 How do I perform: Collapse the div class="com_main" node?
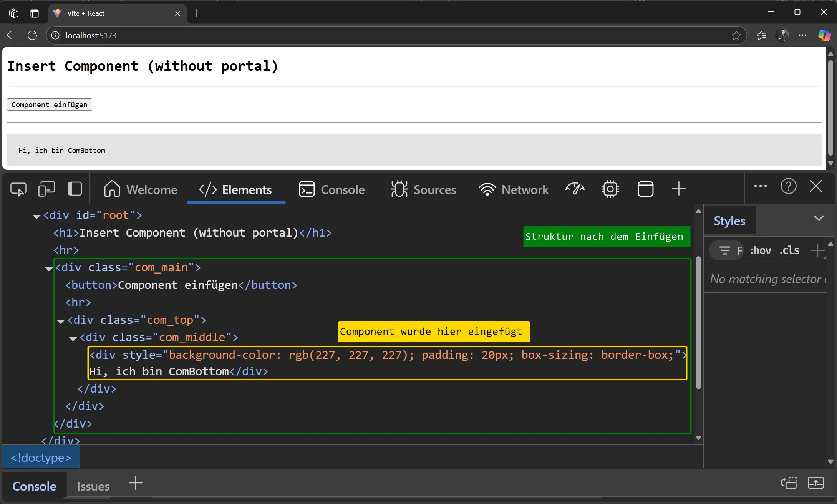(49, 269)
